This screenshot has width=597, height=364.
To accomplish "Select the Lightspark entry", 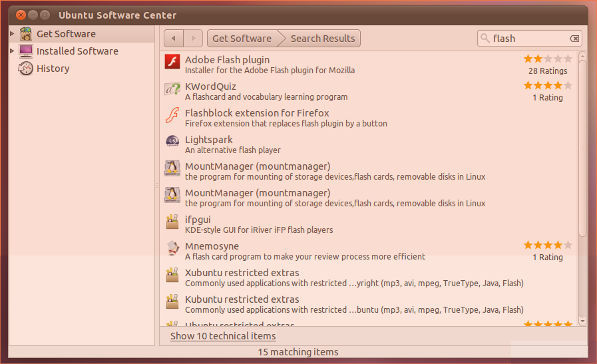I will 369,144.
